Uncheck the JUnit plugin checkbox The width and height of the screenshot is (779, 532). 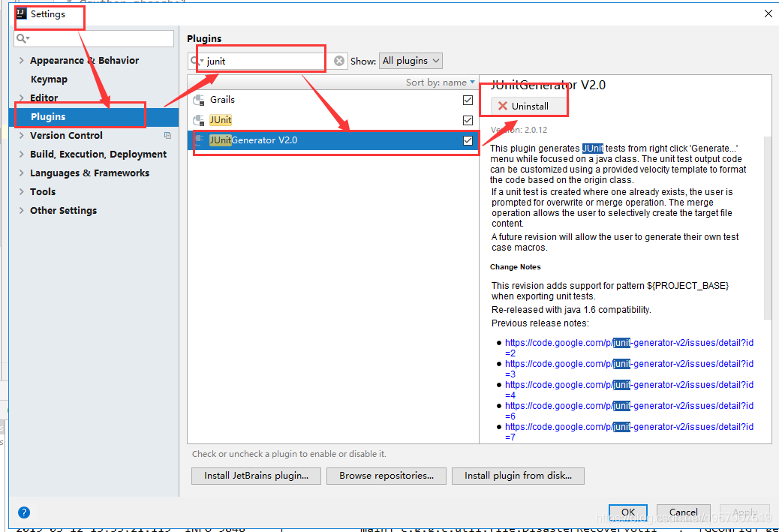pyautogui.click(x=468, y=120)
